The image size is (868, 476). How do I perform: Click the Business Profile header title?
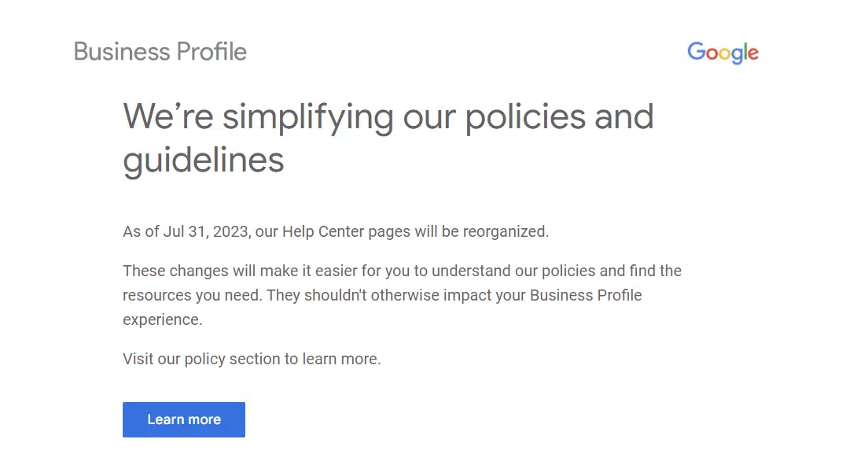point(160,52)
